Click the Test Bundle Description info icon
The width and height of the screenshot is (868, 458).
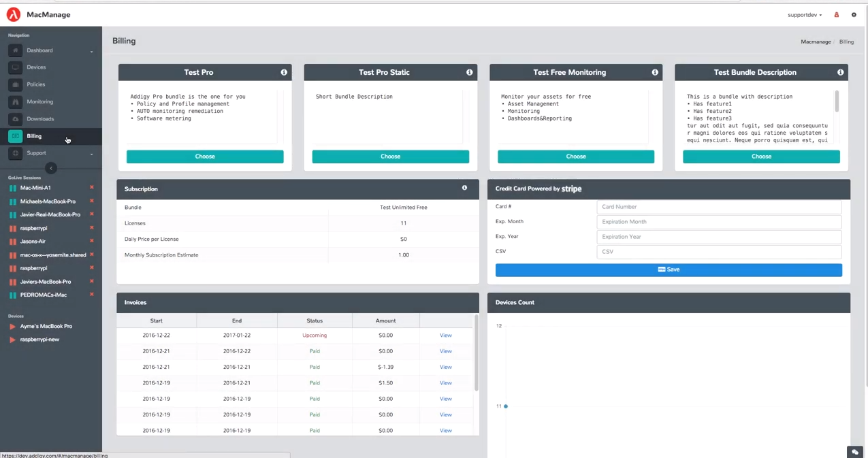click(840, 72)
